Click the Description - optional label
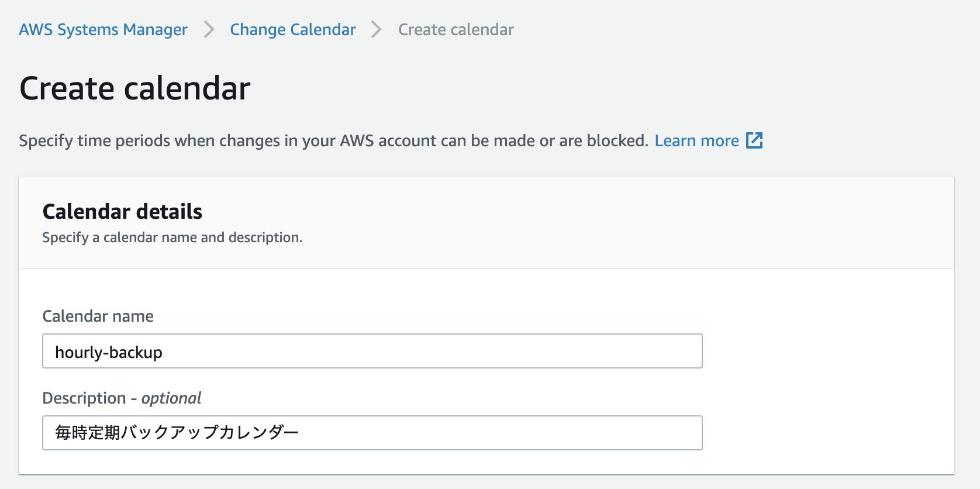This screenshot has height=489, width=980. click(x=121, y=398)
